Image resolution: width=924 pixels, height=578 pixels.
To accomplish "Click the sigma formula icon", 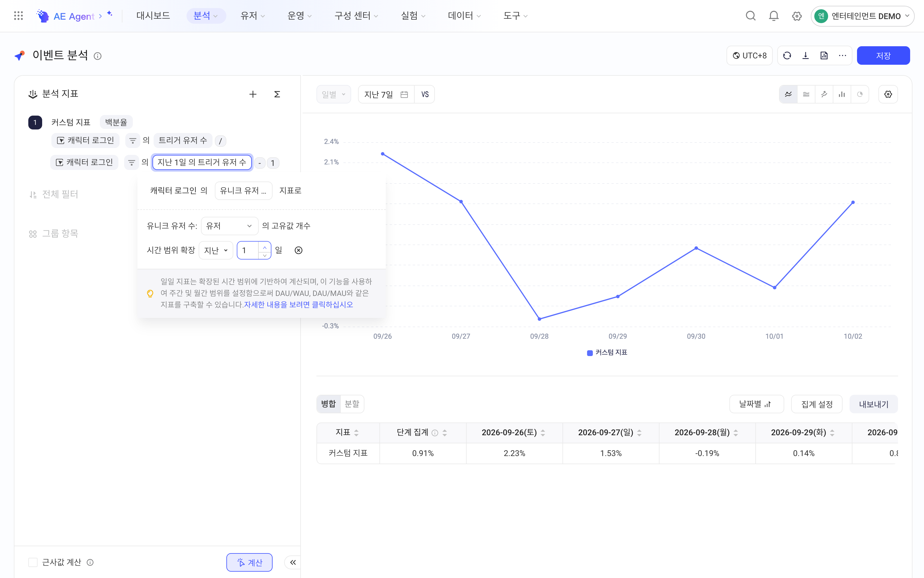I will pos(277,94).
